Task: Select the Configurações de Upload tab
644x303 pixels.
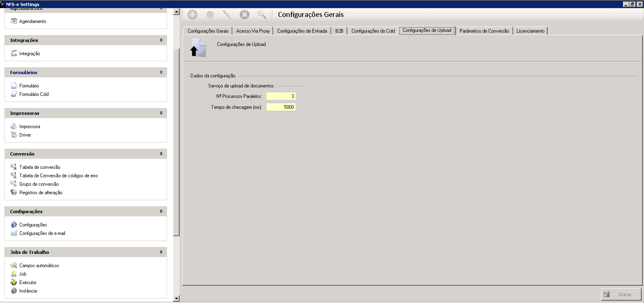Action: coord(427,31)
